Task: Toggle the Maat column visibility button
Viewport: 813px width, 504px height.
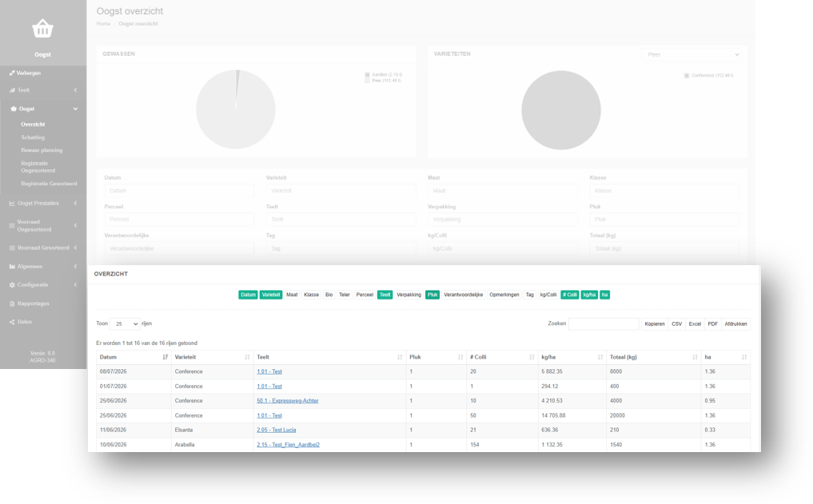Action: pyautogui.click(x=292, y=295)
